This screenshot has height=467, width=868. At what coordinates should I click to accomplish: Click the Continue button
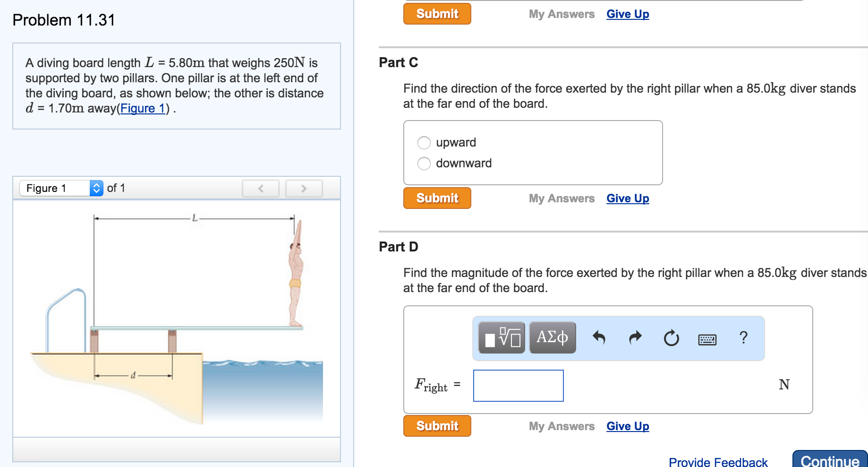coord(830,461)
